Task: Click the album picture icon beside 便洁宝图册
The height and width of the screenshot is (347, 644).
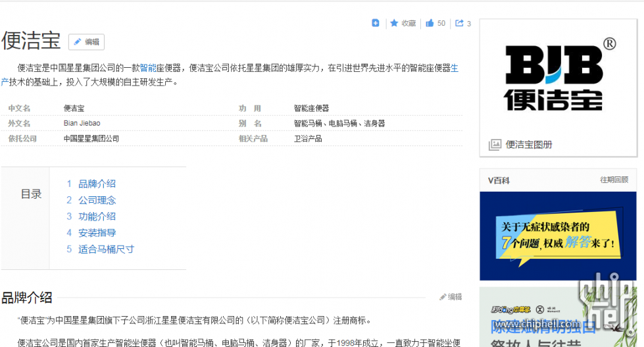Action: click(x=495, y=145)
